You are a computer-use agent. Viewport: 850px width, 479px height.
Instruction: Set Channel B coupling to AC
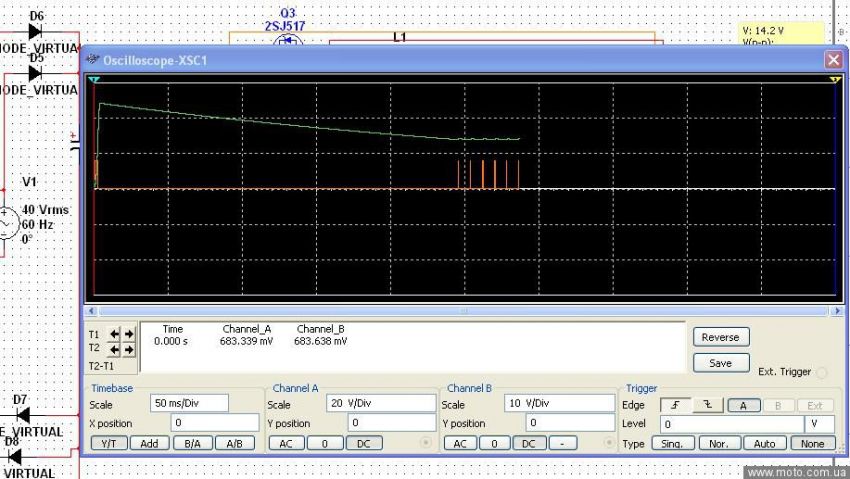click(x=460, y=443)
